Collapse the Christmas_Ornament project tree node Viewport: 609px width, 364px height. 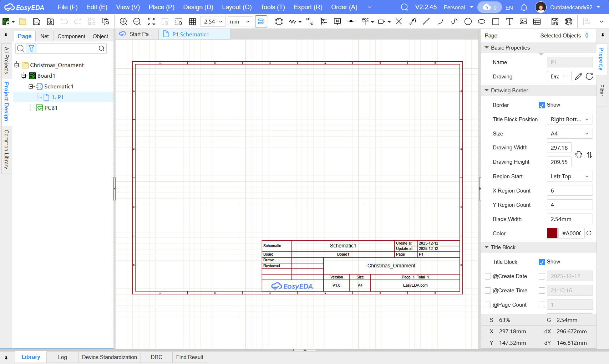pos(16,65)
